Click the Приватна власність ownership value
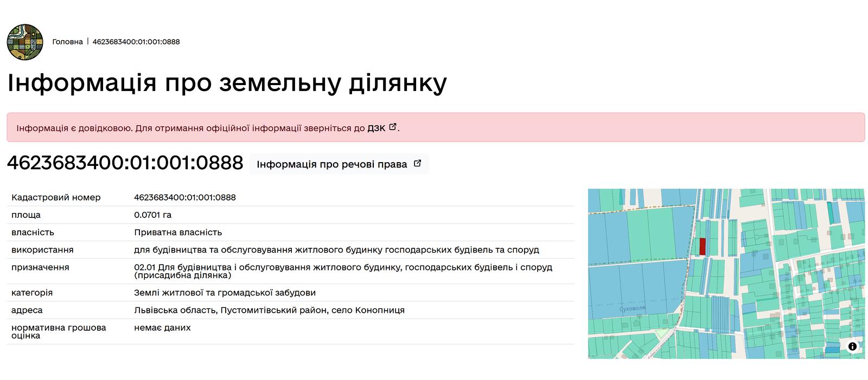The width and height of the screenshot is (868, 380). tap(178, 232)
